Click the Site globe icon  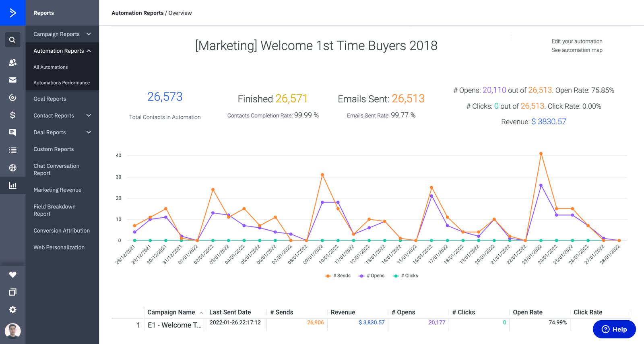point(12,168)
